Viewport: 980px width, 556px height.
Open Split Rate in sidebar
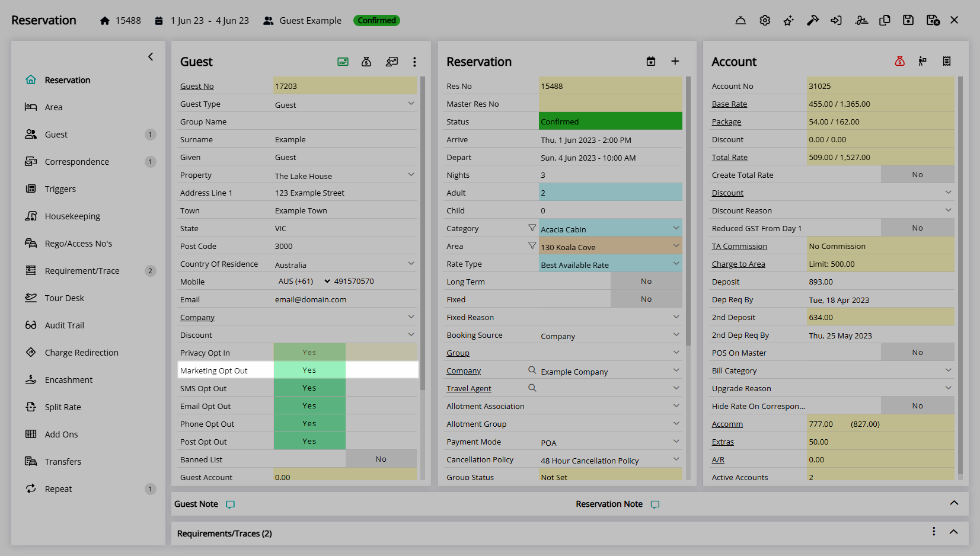tap(63, 407)
